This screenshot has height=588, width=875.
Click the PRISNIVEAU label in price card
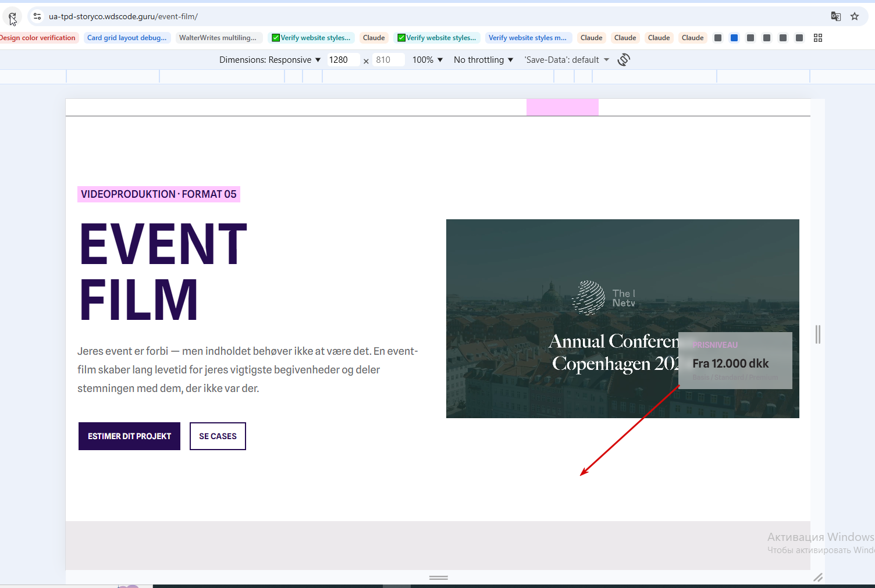coord(715,345)
